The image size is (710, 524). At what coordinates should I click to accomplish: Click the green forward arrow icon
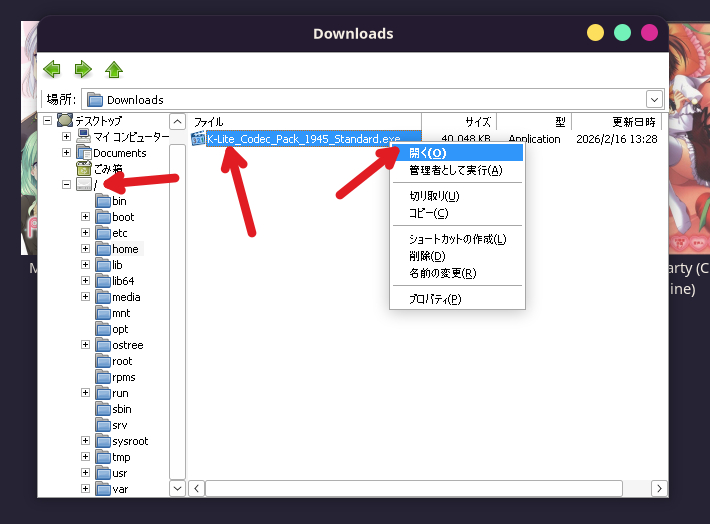[83, 69]
